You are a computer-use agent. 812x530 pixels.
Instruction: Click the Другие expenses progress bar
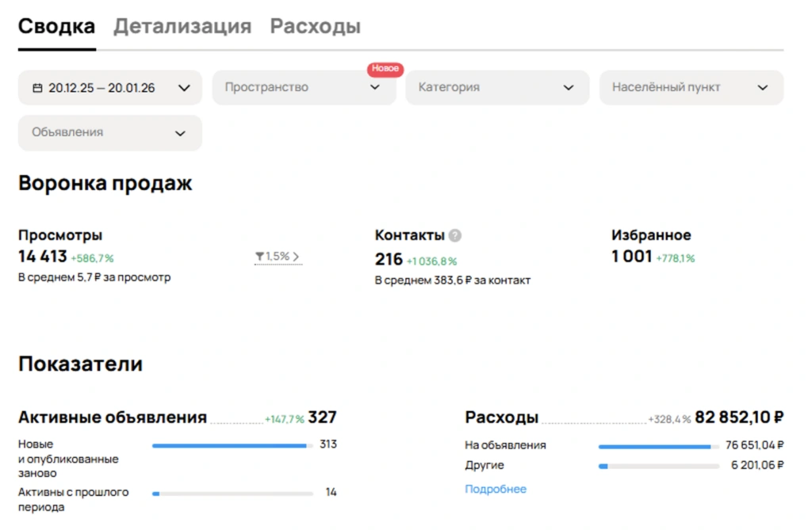(659, 467)
